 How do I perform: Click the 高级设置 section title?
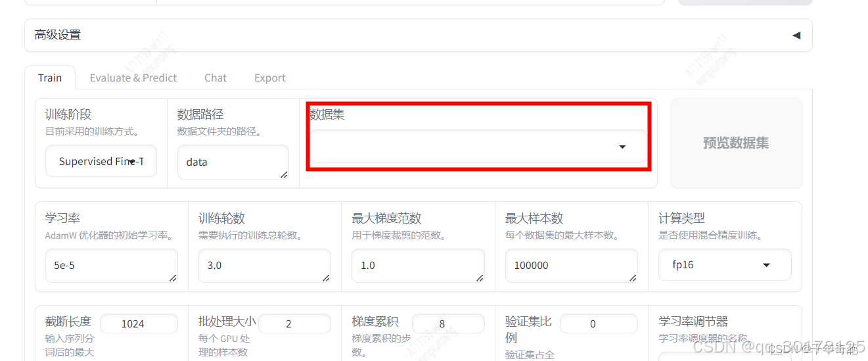pyautogui.click(x=58, y=35)
